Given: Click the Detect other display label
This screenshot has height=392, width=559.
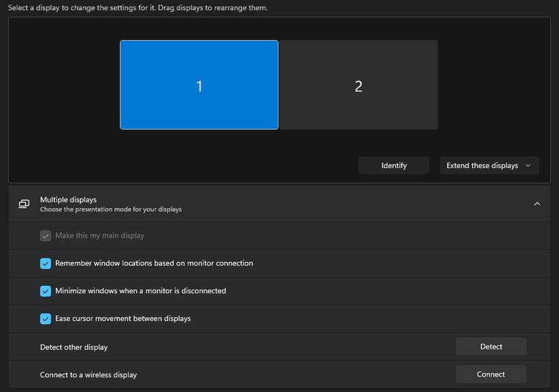Looking at the screenshot, I should [74, 347].
